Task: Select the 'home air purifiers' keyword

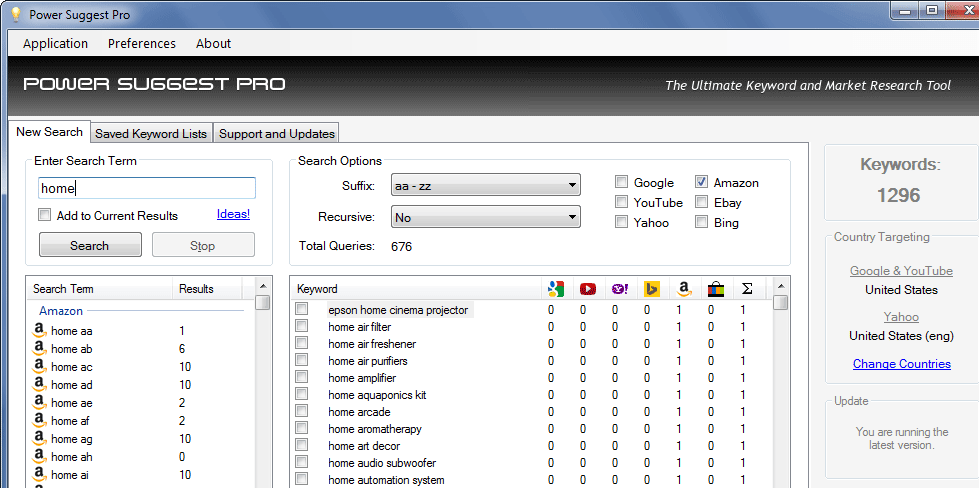Action: click(x=368, y=361)
